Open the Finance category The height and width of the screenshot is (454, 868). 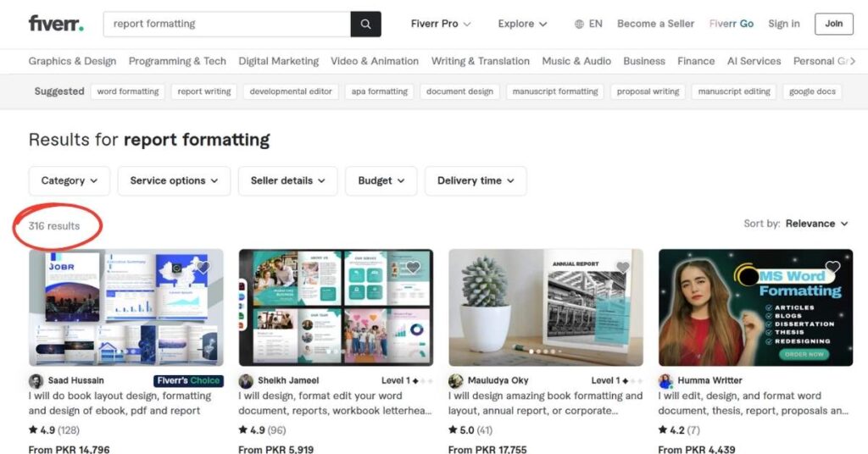click(696, 61)
